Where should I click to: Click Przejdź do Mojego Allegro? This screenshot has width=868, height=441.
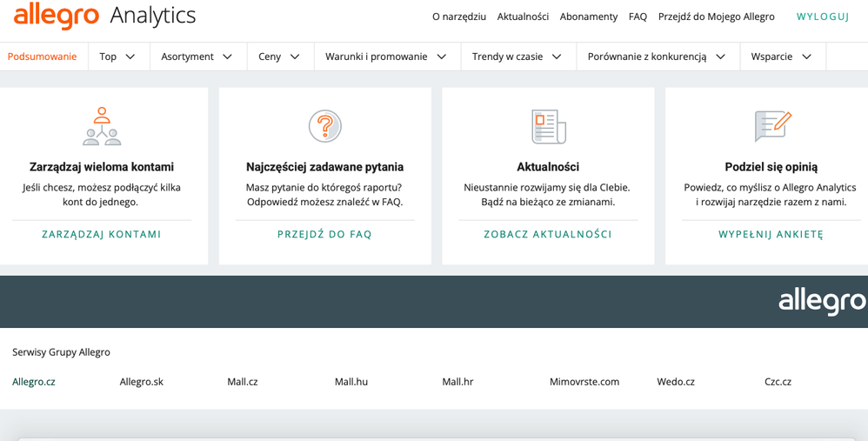pos(717,17)
